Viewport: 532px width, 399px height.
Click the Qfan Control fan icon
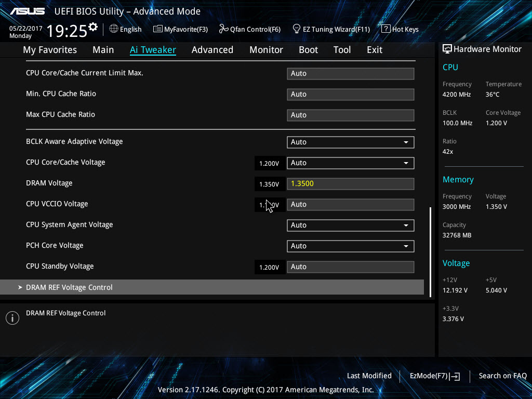(223, 29)
